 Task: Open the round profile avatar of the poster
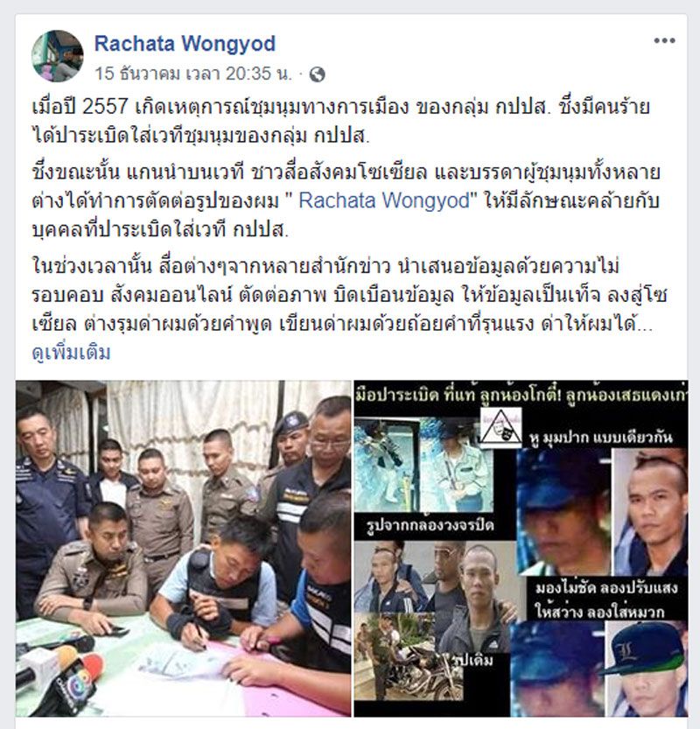click(x=58, y=56)
